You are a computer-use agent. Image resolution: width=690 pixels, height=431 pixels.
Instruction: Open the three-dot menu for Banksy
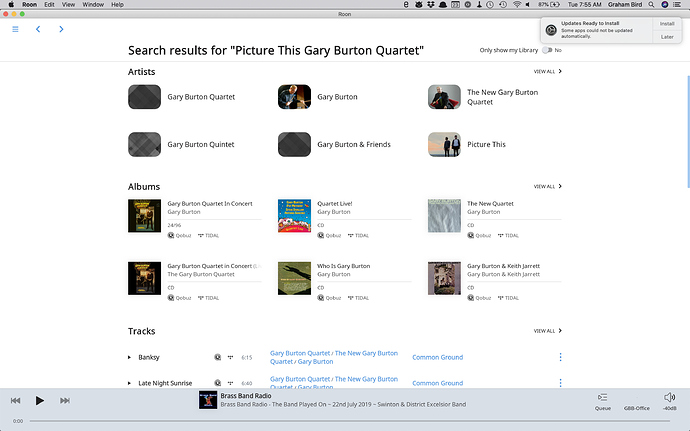pos(560,357)
